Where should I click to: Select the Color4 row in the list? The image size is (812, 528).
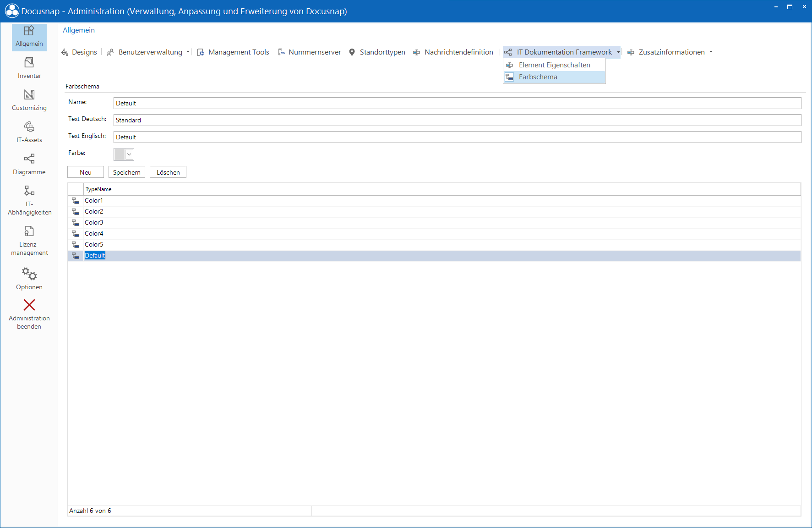434,234
